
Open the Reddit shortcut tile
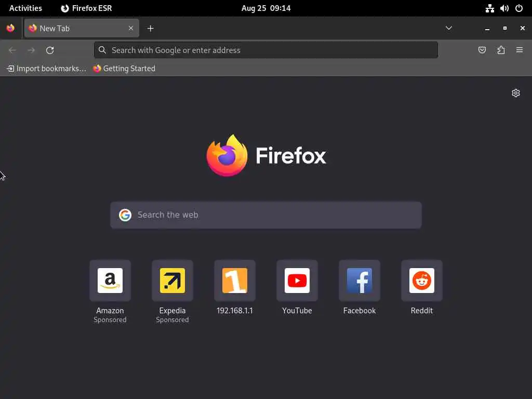click(422, 281)
